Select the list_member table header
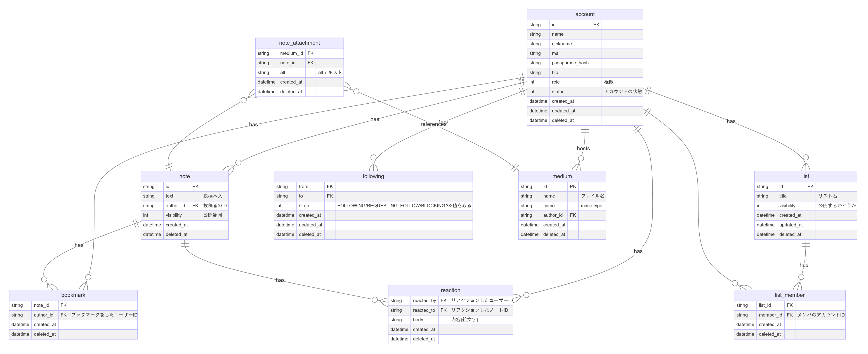The width and height of the screenshot is (868, 354). pyautogui.click(x=790, y=295)
